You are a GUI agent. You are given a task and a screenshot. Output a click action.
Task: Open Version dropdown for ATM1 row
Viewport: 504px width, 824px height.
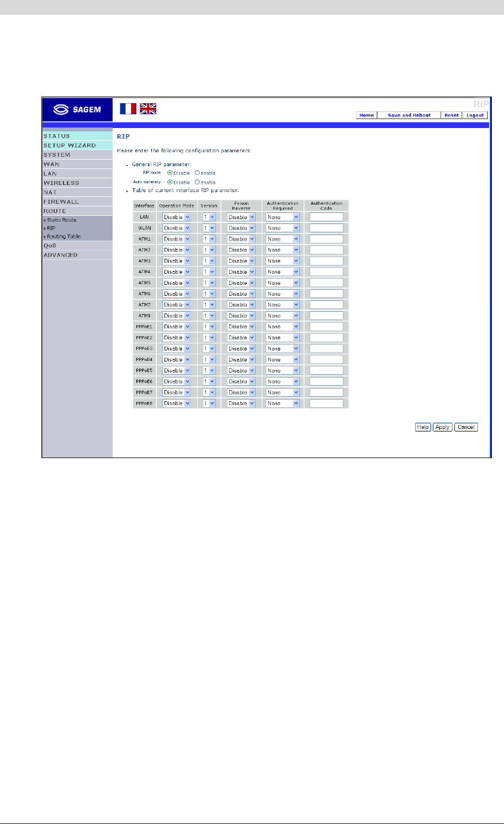(x=209, y=239)
